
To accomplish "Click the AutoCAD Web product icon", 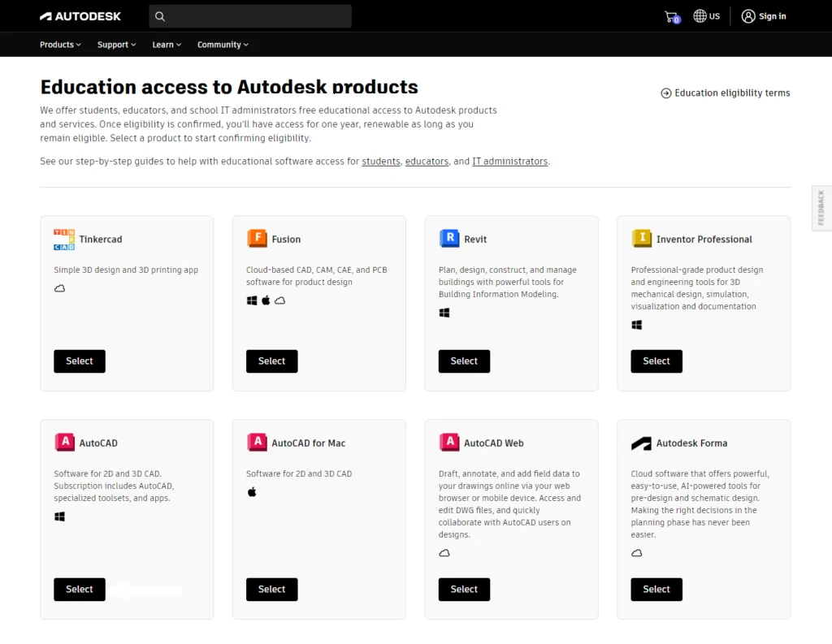I will (449, 442).
